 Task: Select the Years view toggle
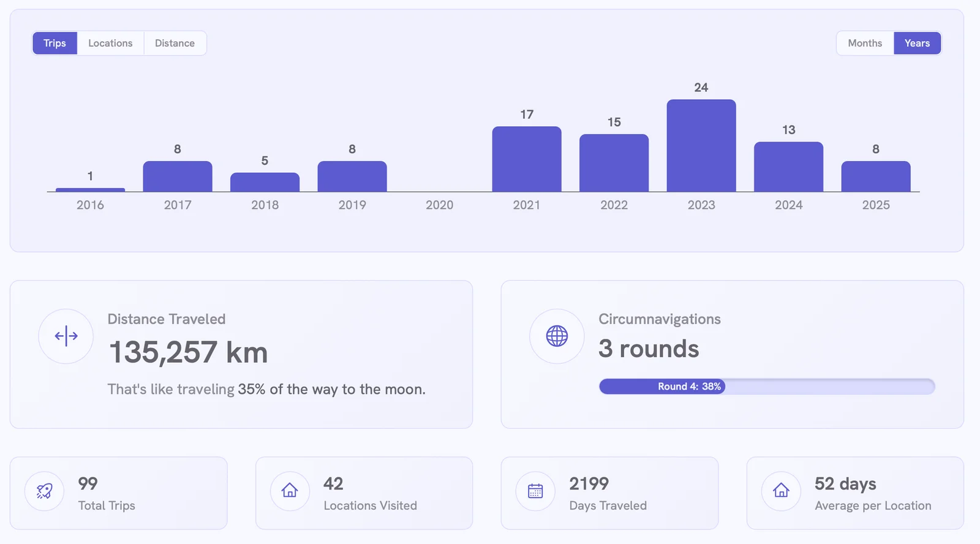[917, 43]
